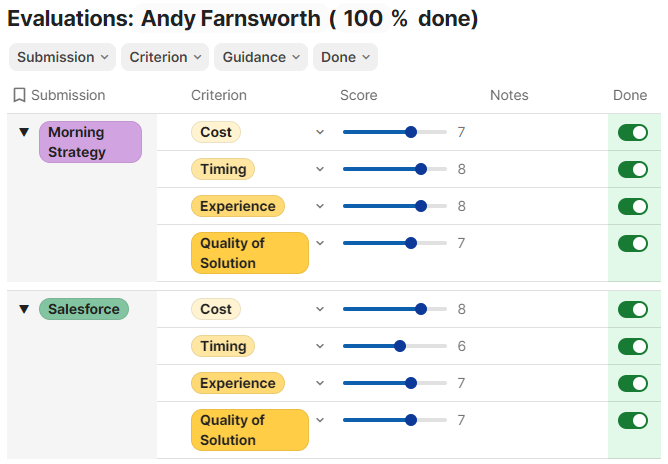The image size is (668, 464).
Task: Collapse the Morning Strategy submission group
Action: (24, 133)
